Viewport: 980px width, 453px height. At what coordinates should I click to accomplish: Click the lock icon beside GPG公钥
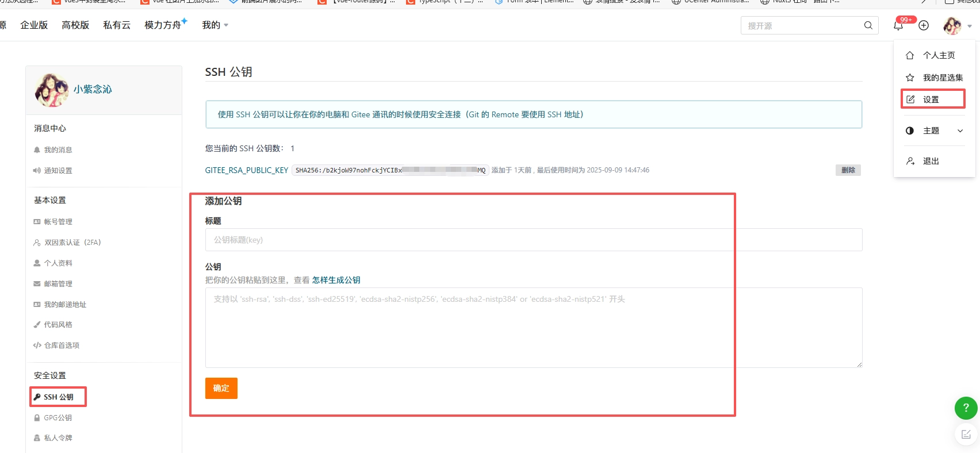[x=37, y=418]
